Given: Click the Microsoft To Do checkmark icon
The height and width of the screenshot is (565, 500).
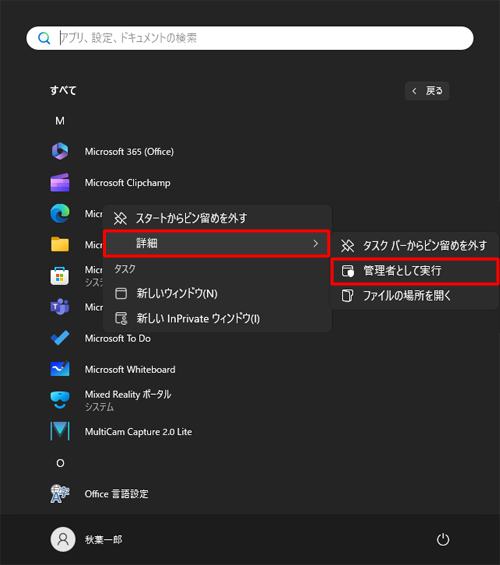Looking at the screenshot, I should (60, 338).
